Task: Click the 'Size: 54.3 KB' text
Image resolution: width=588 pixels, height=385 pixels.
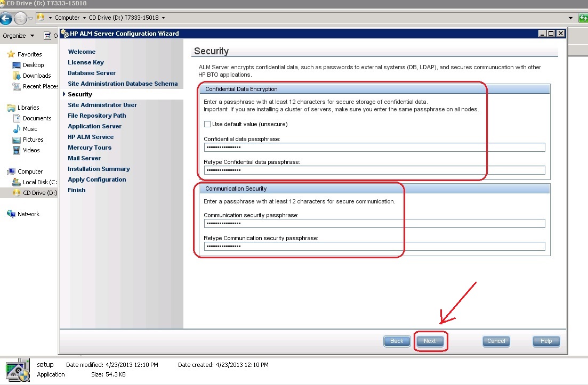Action: pyautogui.click(x=108, y=374)
